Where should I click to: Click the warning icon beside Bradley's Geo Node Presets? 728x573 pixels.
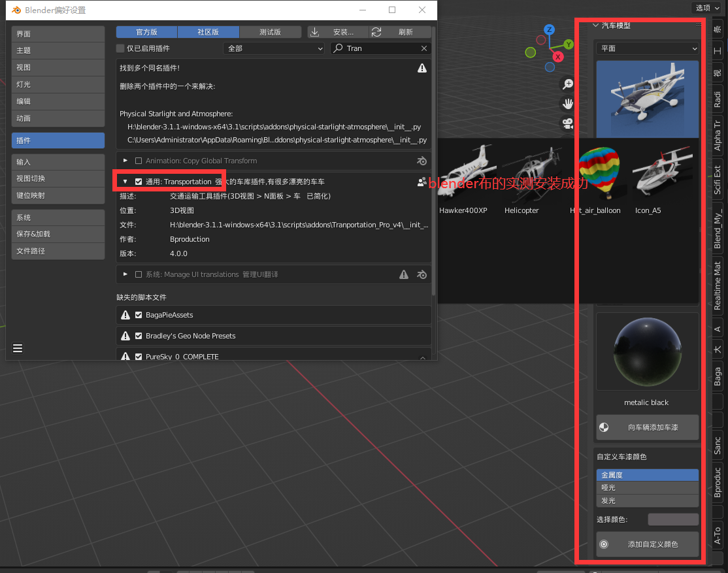coord(125,336)
